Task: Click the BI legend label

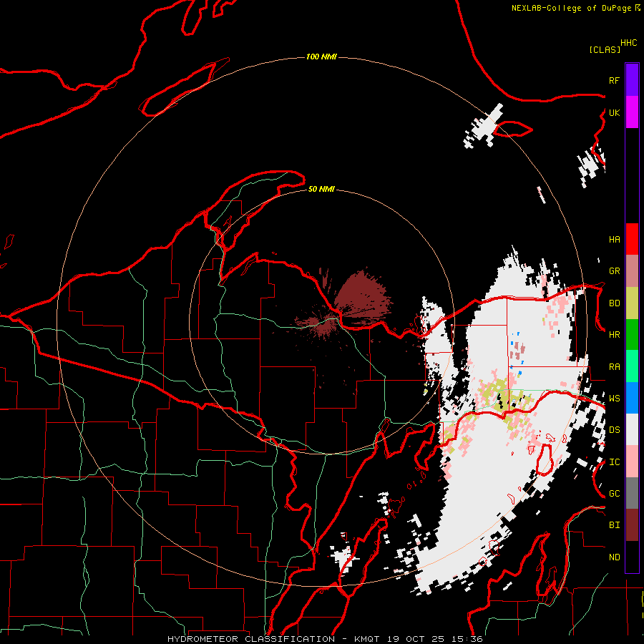Action: coord(614,525)
